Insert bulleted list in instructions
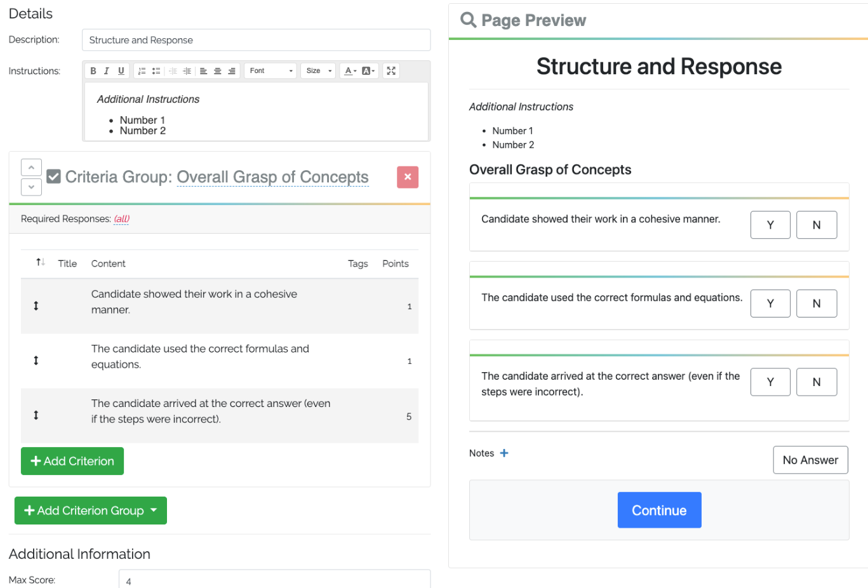The image size is (868, 588). coord(156,71)
